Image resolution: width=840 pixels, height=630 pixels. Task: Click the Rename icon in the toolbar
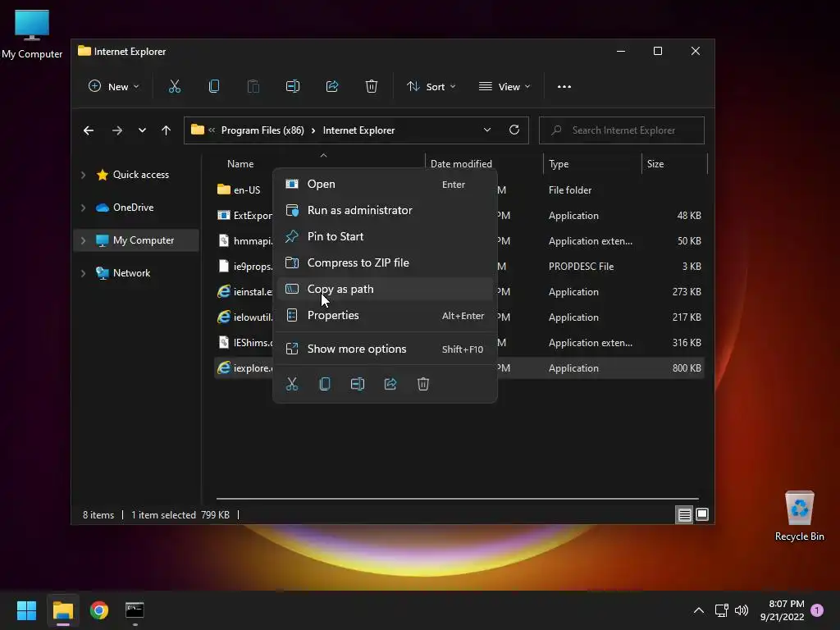pos(293,86)
